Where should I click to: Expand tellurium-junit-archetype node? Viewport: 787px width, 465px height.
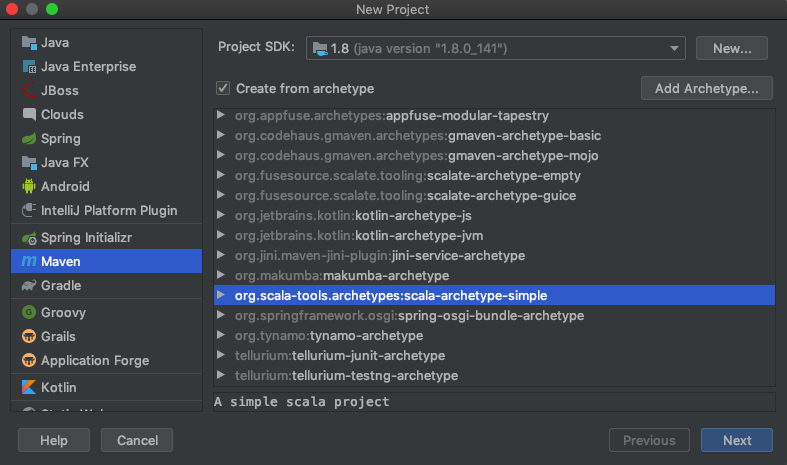(220, 355)
